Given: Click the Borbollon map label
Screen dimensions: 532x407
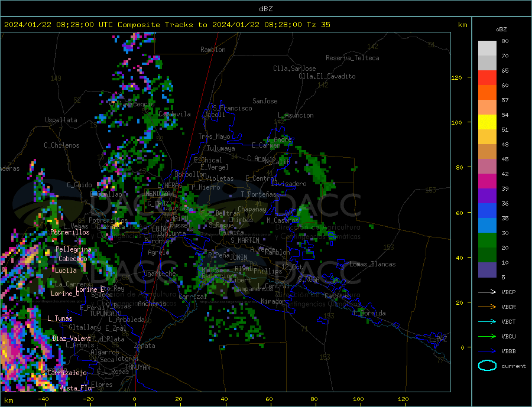Looking at the screenshot, I should 191,174.
